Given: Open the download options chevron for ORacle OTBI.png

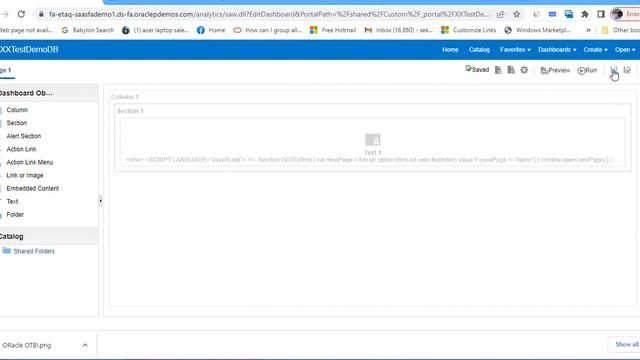Looking at the screenshot, I should (85, 345).
